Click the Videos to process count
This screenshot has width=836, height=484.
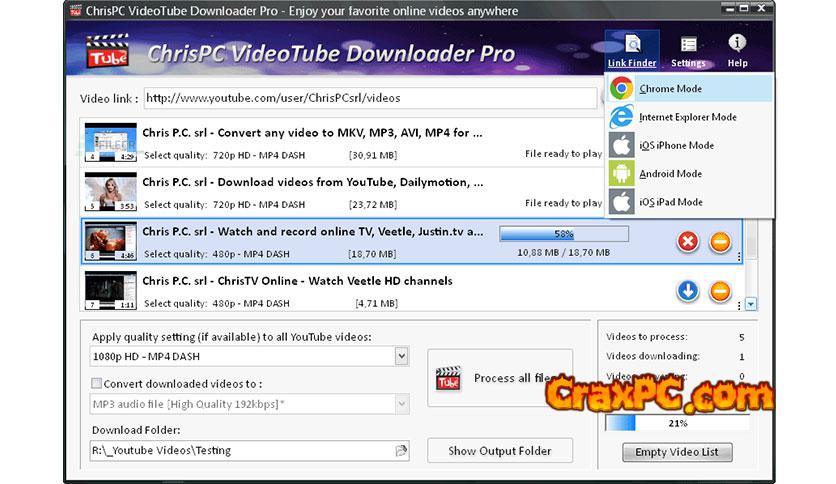pyautogui.click(x=742, y=337)
